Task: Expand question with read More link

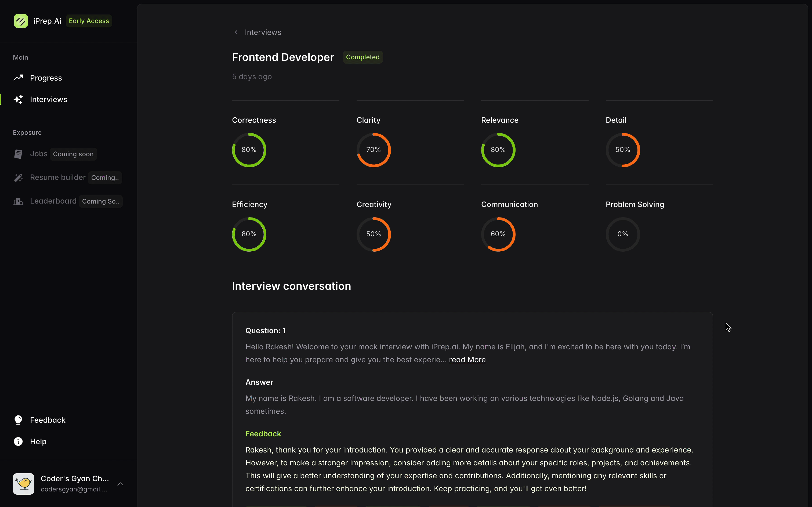Action: (467, 360)
